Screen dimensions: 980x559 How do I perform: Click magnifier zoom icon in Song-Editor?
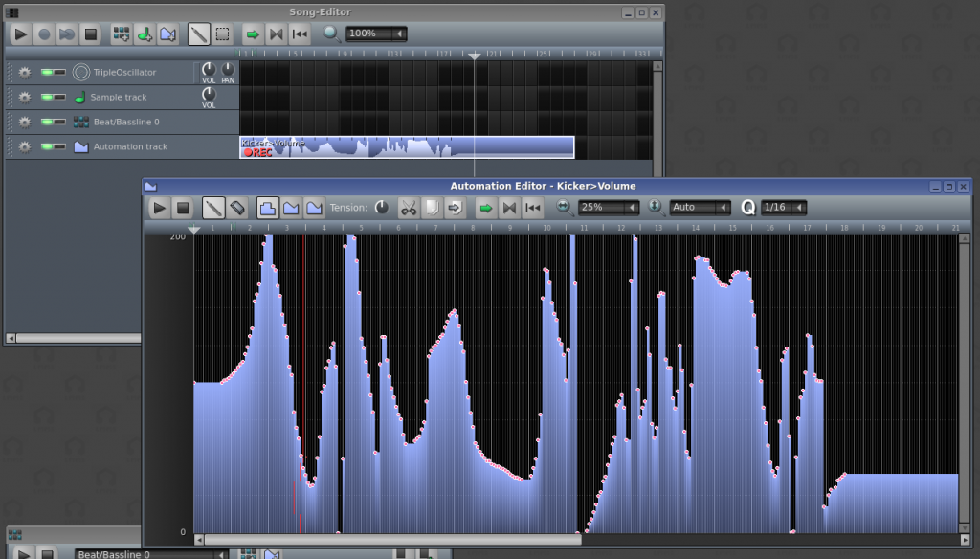coord(331,34)
